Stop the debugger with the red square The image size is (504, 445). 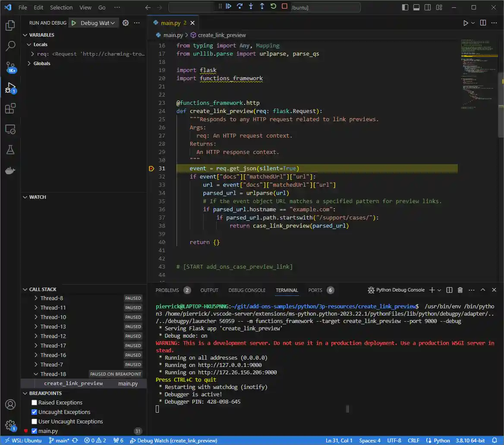pos(284,6)
